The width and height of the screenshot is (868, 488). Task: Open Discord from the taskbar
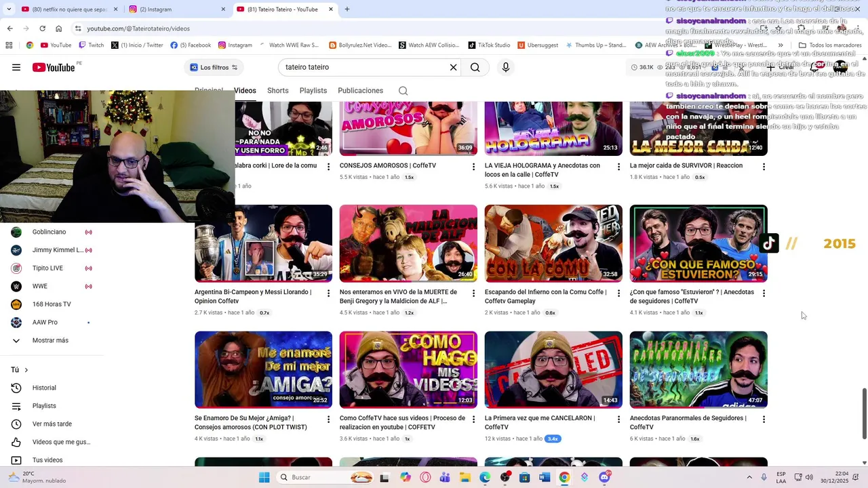[604, 477]
